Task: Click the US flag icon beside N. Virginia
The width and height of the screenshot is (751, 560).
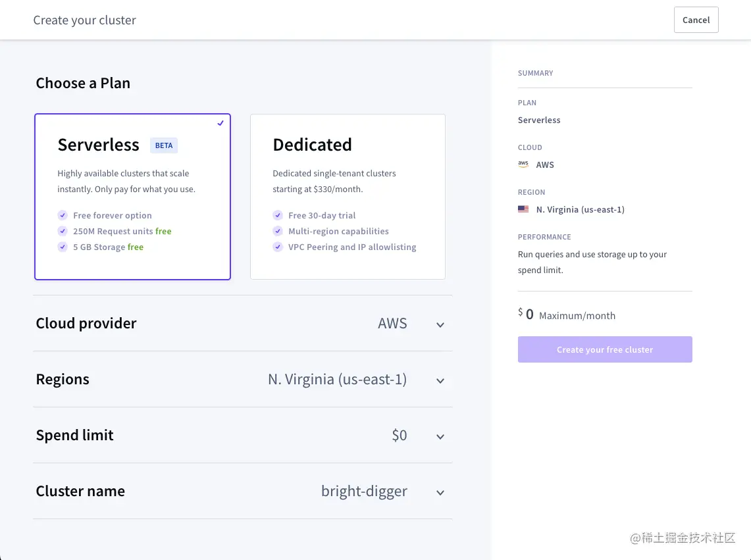Action: click(x=523, y=209)
